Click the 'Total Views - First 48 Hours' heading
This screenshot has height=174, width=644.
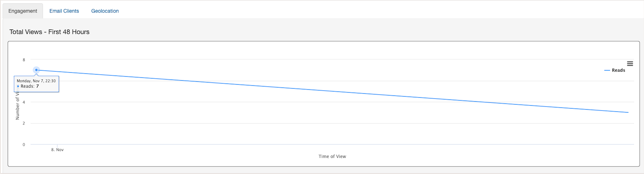pos(50,32)
